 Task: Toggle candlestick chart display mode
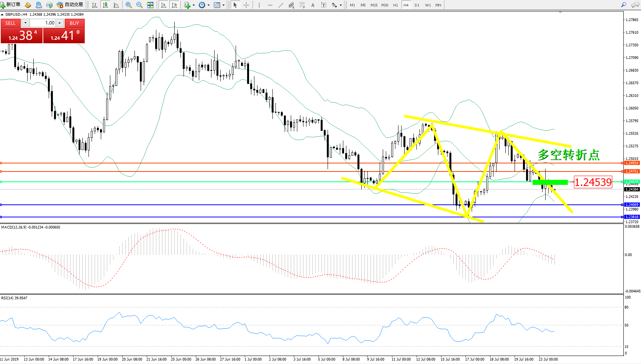click(105, 5)
